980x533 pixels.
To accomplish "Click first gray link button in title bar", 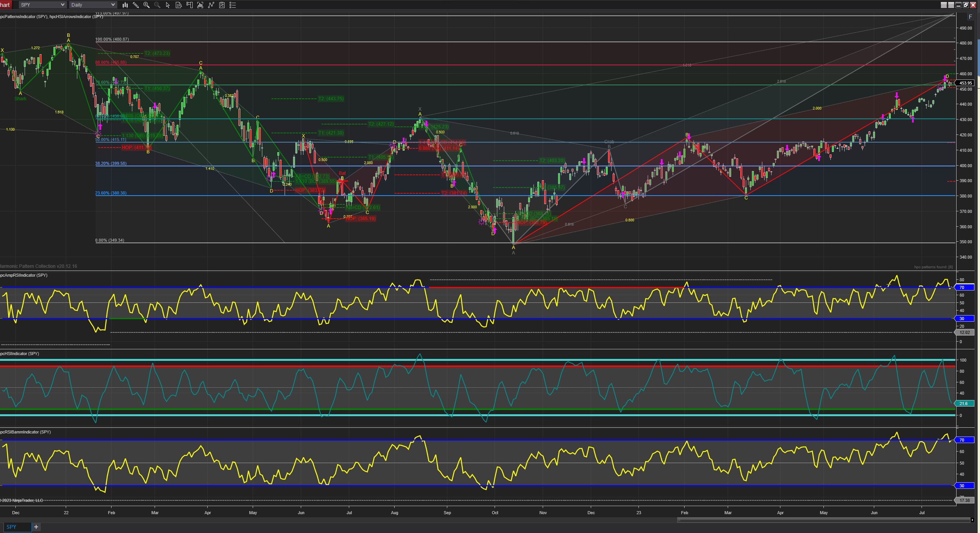I will pyautogui.click(x=944, y=5).
